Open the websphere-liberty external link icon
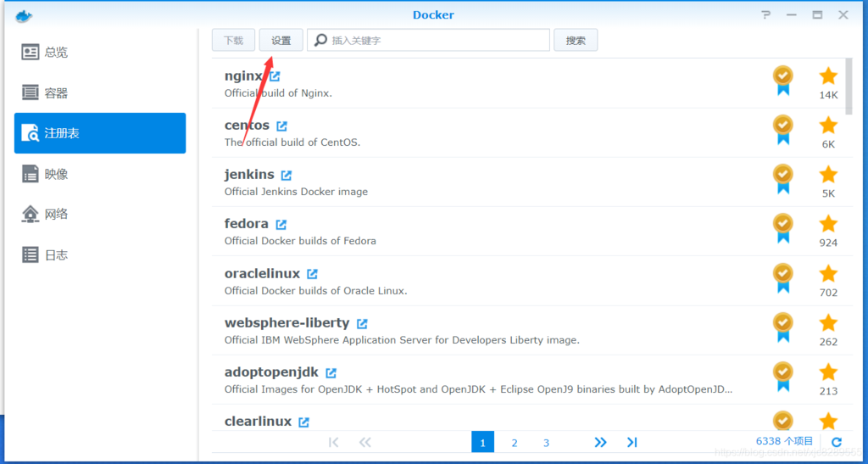The height and width of the screenshot is (464, 868). point(362,323)
